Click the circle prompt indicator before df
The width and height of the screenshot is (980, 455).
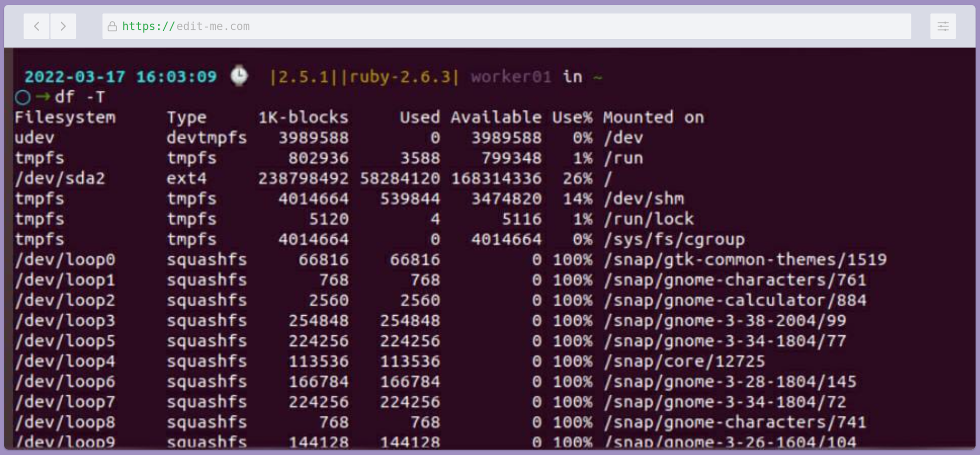coord(23,97)
